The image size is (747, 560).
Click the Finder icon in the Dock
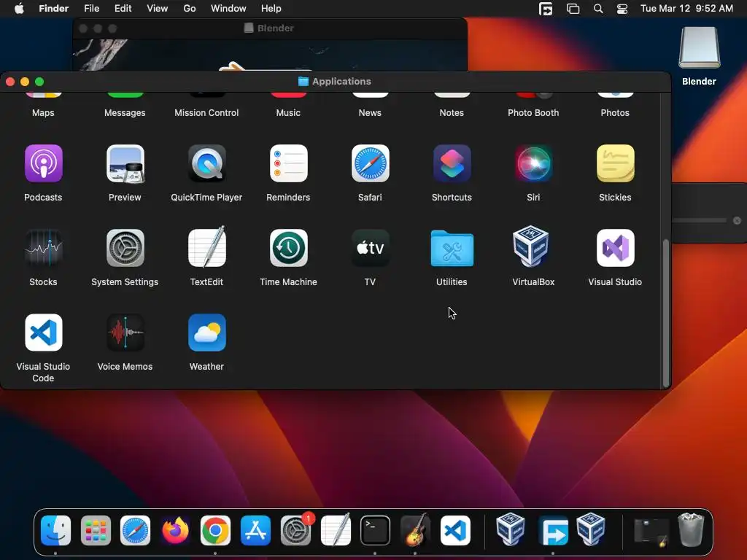[x=55, y=531]
